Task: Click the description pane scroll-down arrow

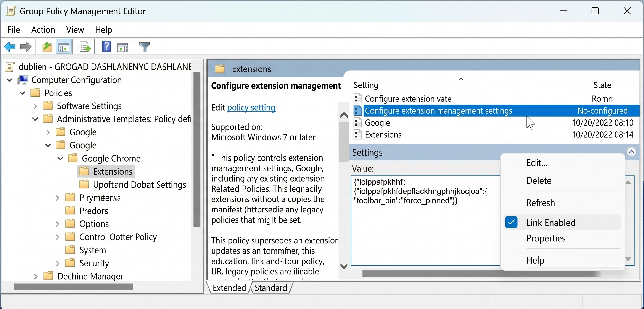Action: [x=344, y=266]
